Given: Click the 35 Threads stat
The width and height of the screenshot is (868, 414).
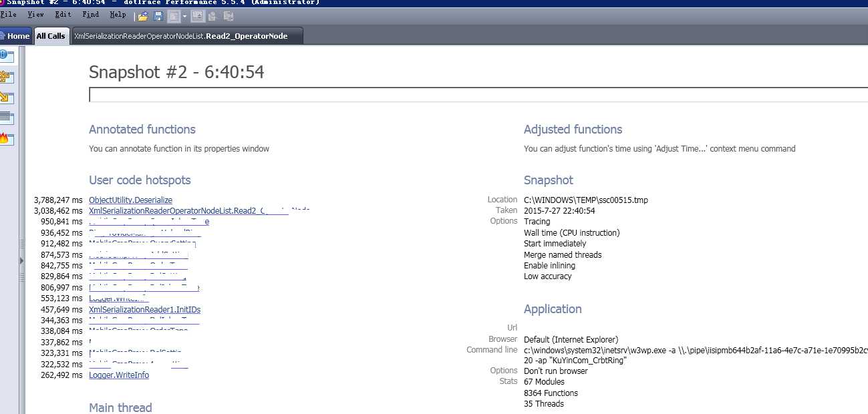Looking at the screenshot, I should pyautogui.click(x=544, y=404).
